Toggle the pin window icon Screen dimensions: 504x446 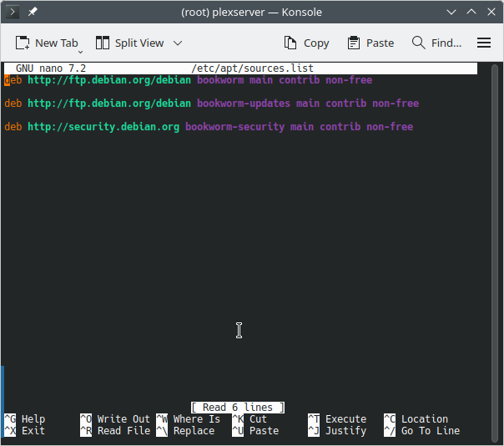point(33,13)
